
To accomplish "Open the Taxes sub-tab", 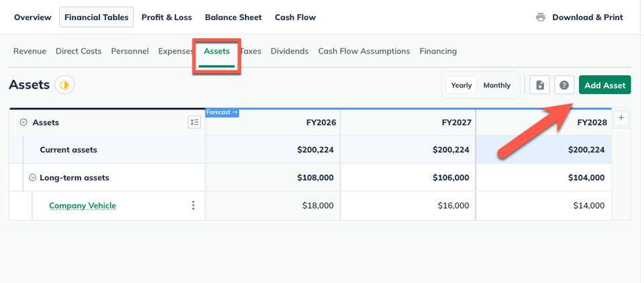I will point(251,52).
